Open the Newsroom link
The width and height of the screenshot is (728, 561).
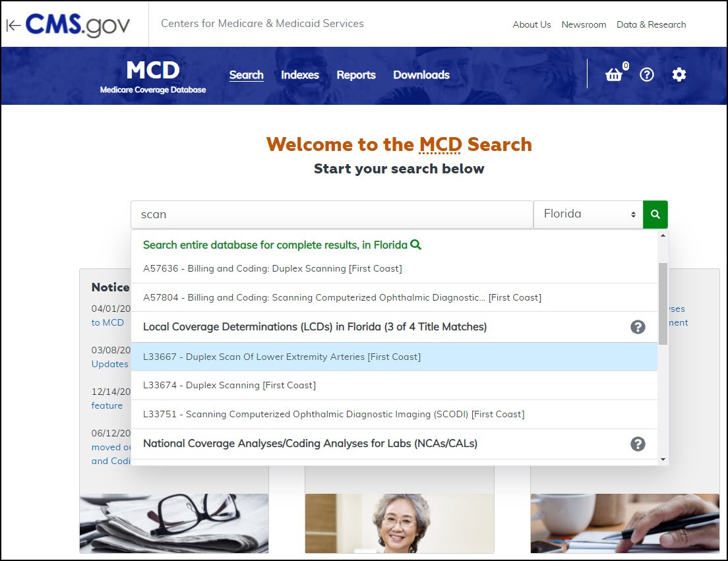coord(584,24)
